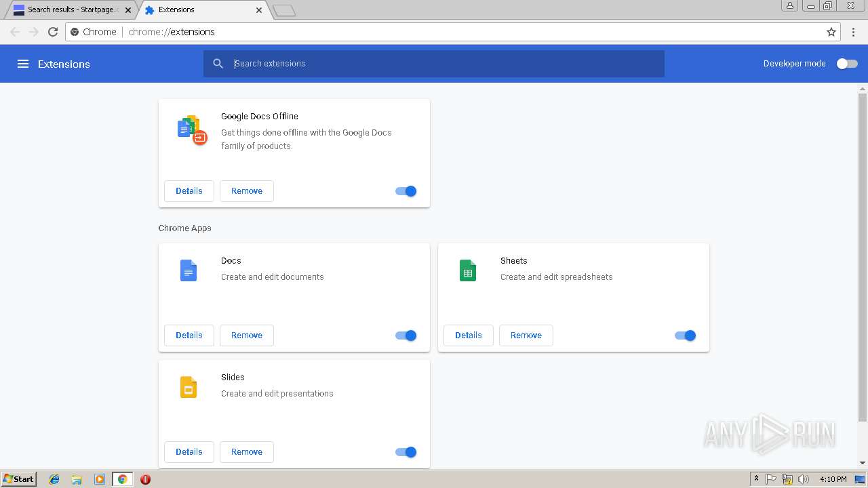Show hidden system tray icons
Image resolution: width=868 pixels, height=488 pixels.
click(757, 479)
